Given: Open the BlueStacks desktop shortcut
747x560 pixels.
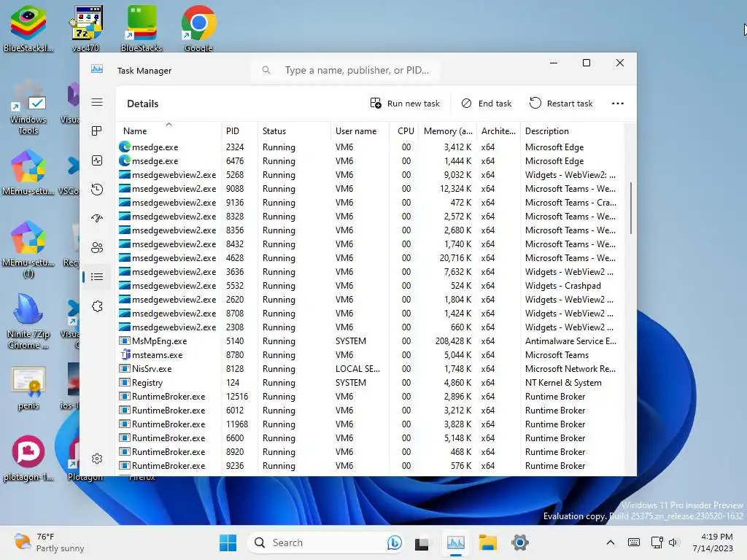Looking at the screenshot, I should 142,28.
